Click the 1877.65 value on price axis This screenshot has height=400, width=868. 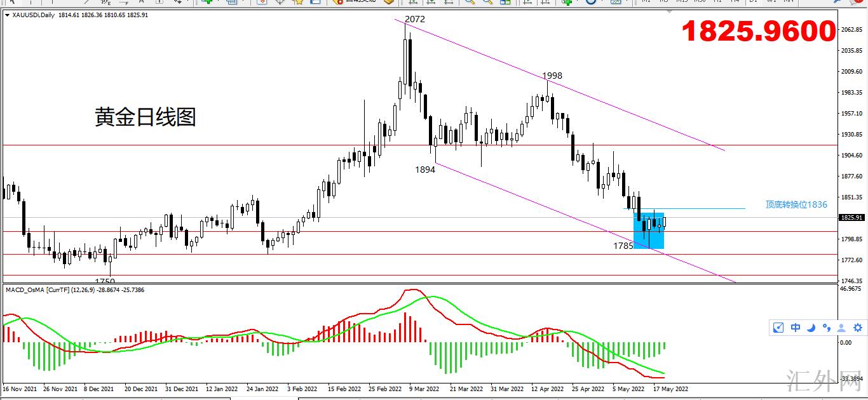click(850, 177)
